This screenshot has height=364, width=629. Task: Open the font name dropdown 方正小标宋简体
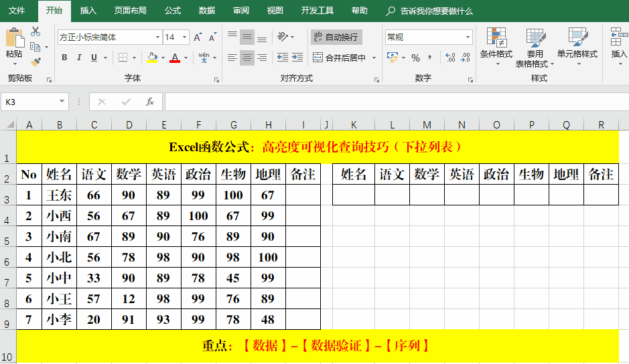pos(158,37)
